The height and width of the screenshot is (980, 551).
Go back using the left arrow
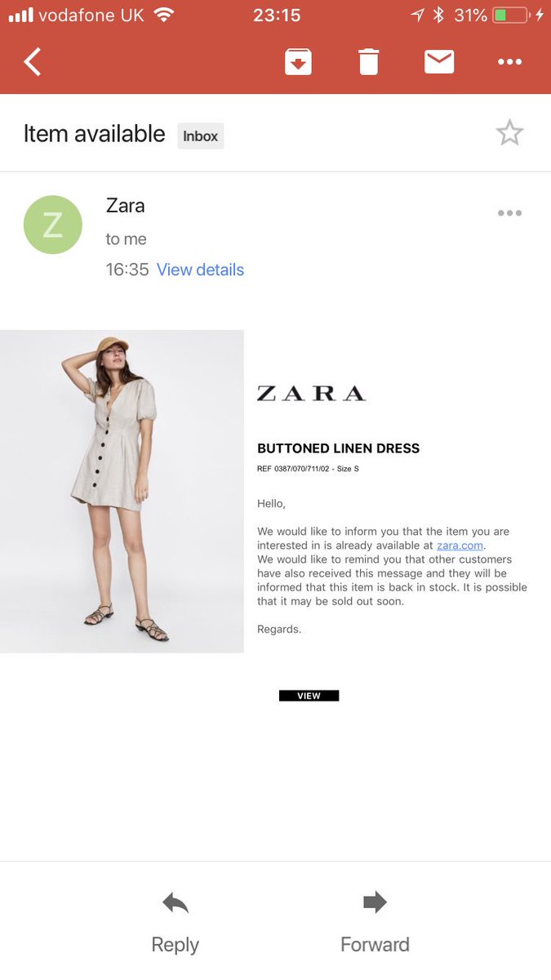pyautogui.click(x=33, y=62)
